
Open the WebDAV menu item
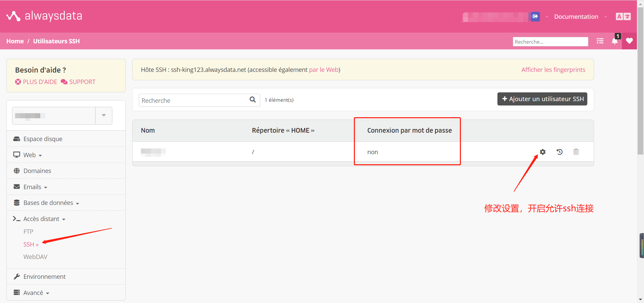[x=35, y=257]
